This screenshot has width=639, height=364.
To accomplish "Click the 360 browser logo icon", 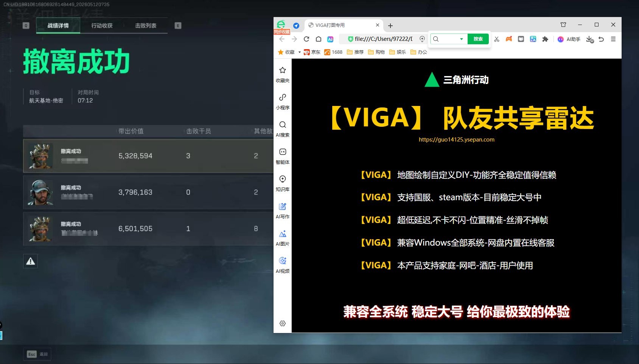I will coord(281,25).
